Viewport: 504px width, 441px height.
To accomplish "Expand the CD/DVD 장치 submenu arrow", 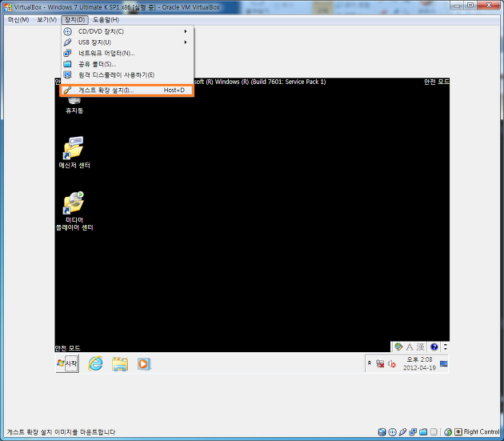I will (186, 31).
